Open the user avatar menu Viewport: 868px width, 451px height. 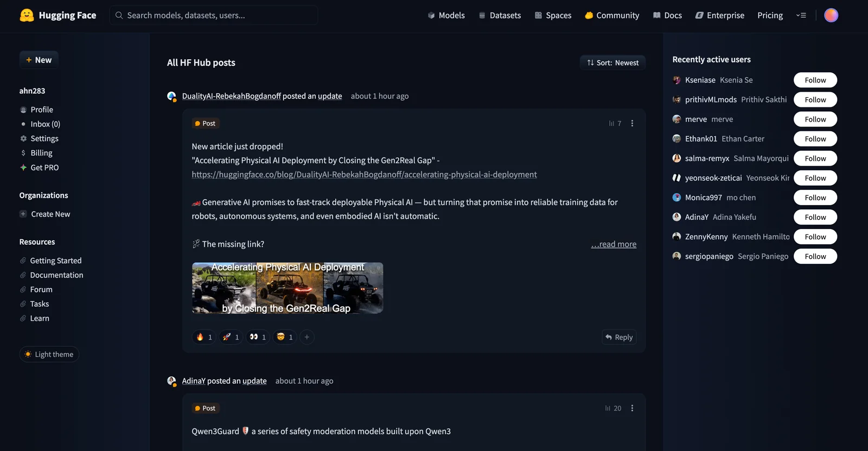point(831,15)
